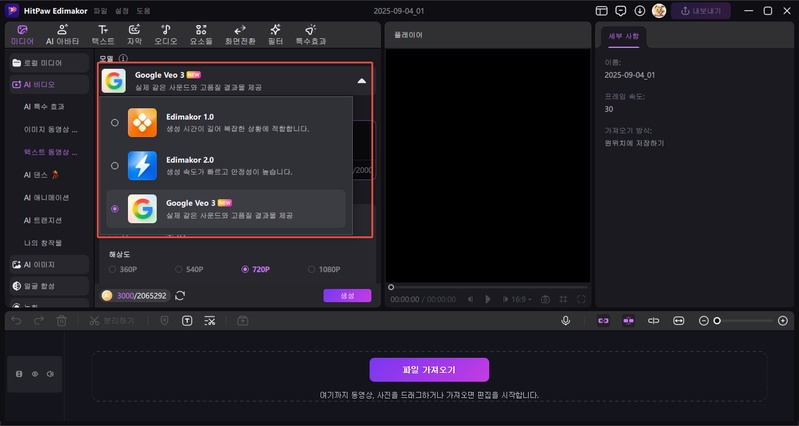Screen dimensions: 799x426
Task: Start voice recording with microphone icon
Action: pyautogui.click(x=565, y=321)
